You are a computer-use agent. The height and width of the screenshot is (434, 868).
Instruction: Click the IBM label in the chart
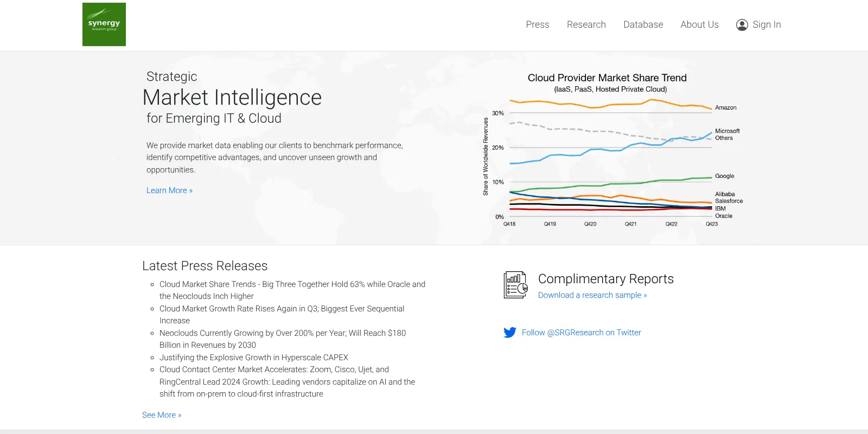click(x=720, y=208)
